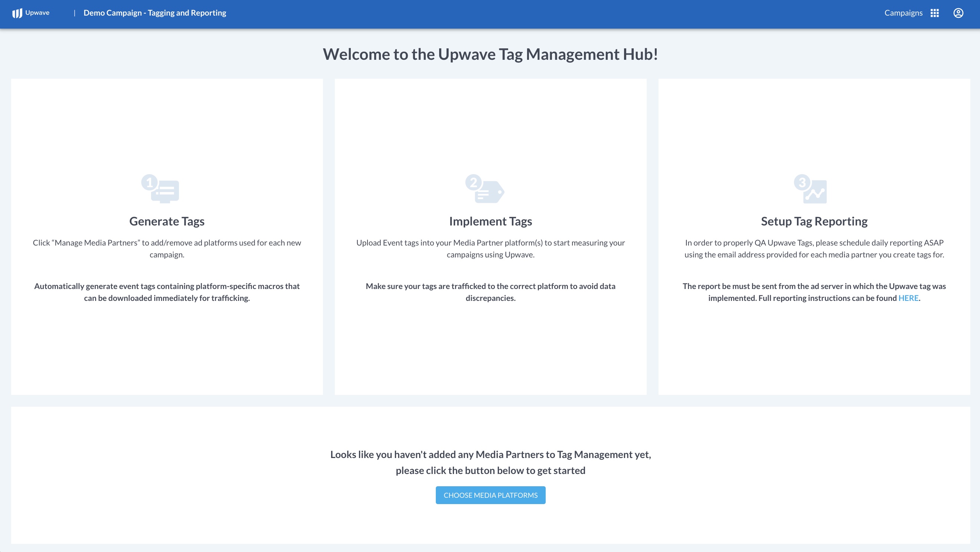Select Demo Campaign - Tagging and Reporting title

point(154,13)
